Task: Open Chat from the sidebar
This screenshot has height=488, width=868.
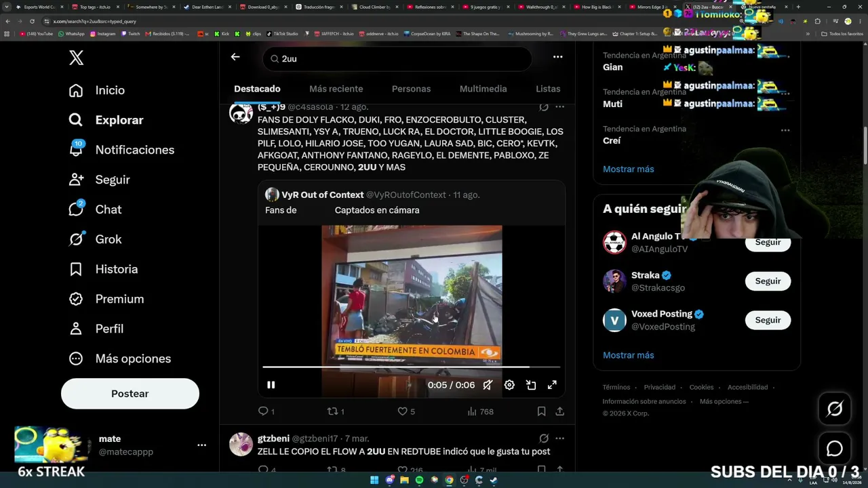Action: pos(95,209)
